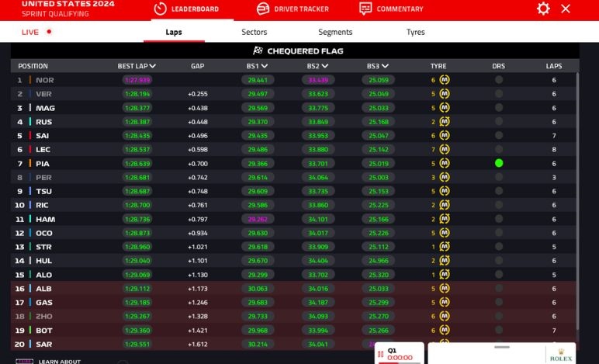
Task: Switch to the Tyres tab
Action: point(415,32)
